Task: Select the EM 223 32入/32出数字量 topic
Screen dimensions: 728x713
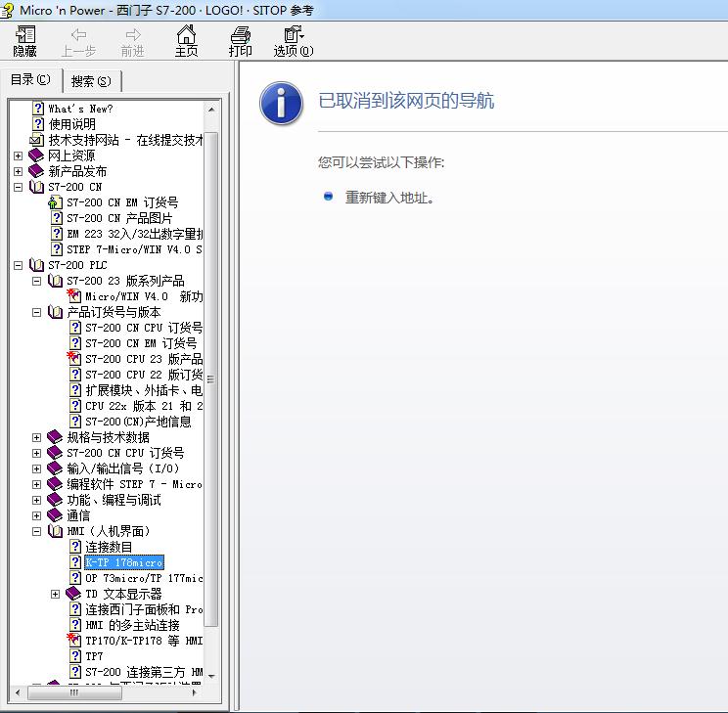Action: 135,234
